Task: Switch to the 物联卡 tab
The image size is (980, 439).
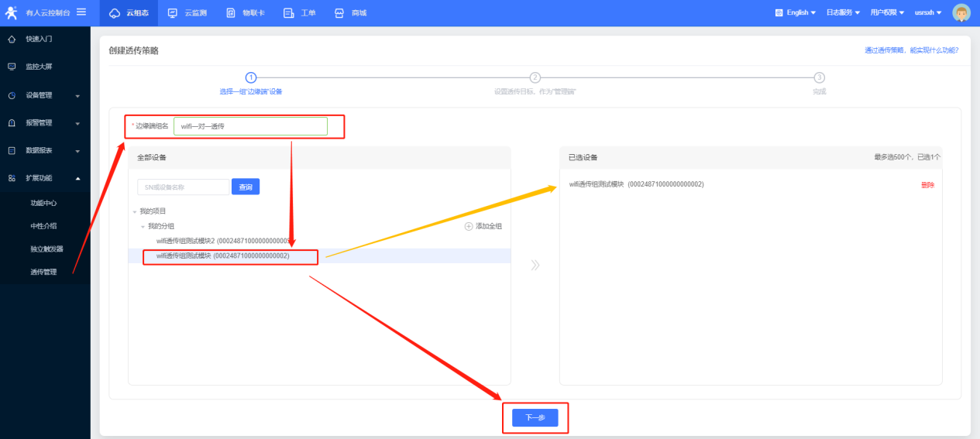Action: [246, 13]
